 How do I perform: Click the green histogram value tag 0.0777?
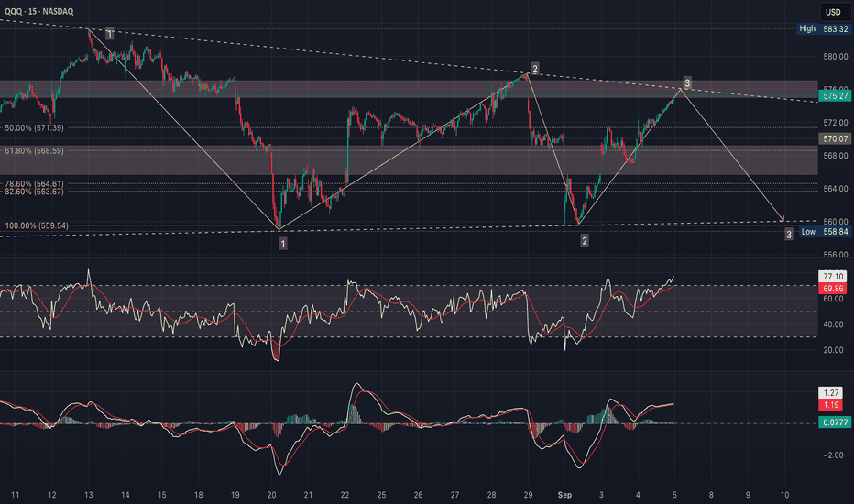(835, 422)
